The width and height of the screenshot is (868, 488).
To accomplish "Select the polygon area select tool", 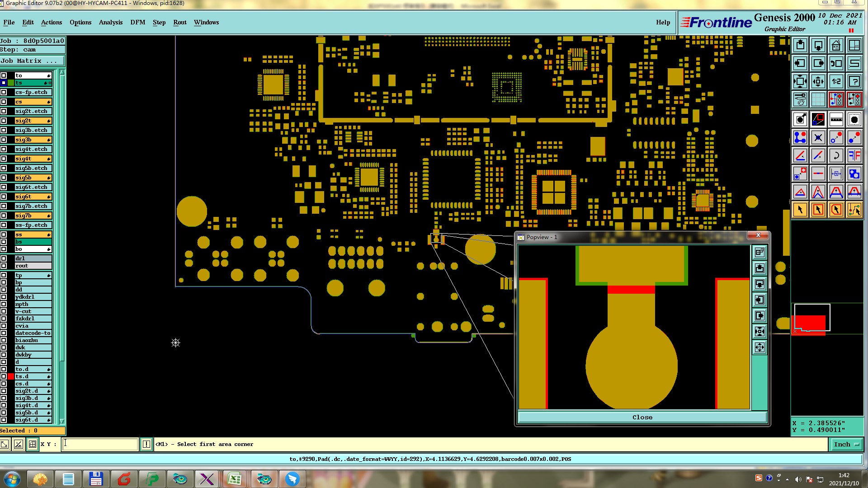I will 836,210.
